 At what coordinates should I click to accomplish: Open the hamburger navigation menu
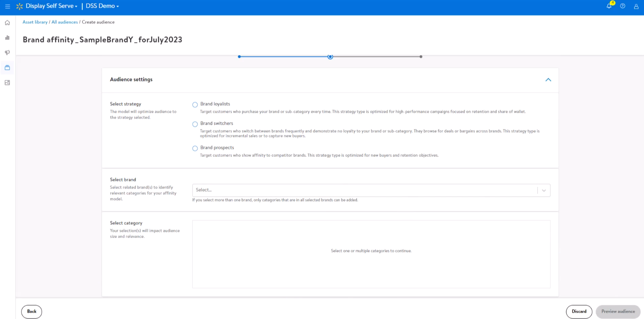pos(7,6)
